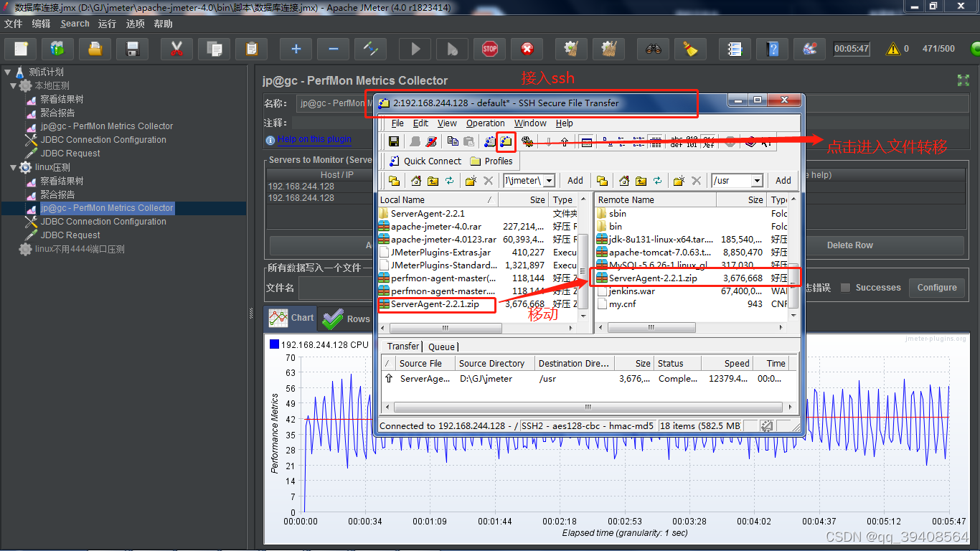Toggle the Successes checkbox
Screen dimensions: 980x551
click(845, 288)
